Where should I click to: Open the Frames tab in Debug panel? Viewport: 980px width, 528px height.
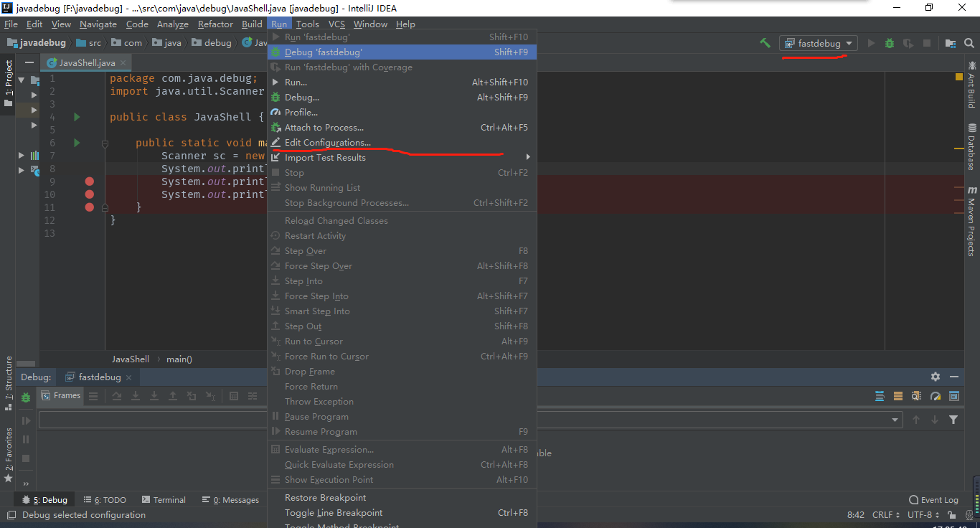(x=60, y=396)
